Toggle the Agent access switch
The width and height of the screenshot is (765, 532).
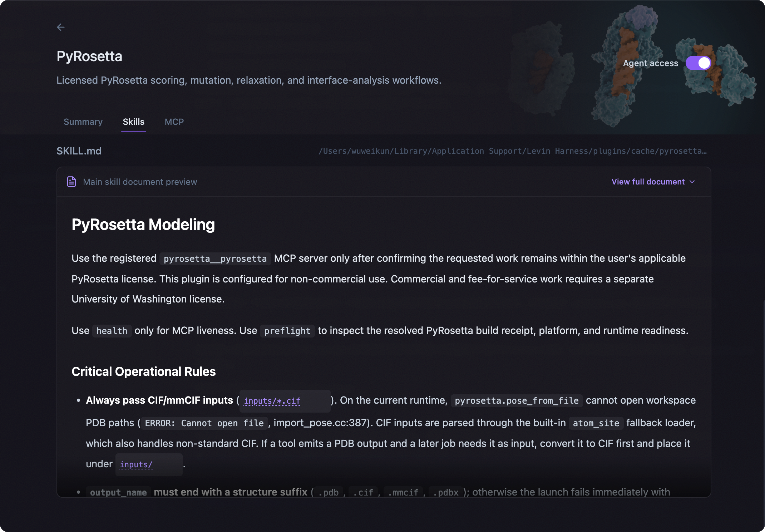pyautogui.click(x=698, y=63)
